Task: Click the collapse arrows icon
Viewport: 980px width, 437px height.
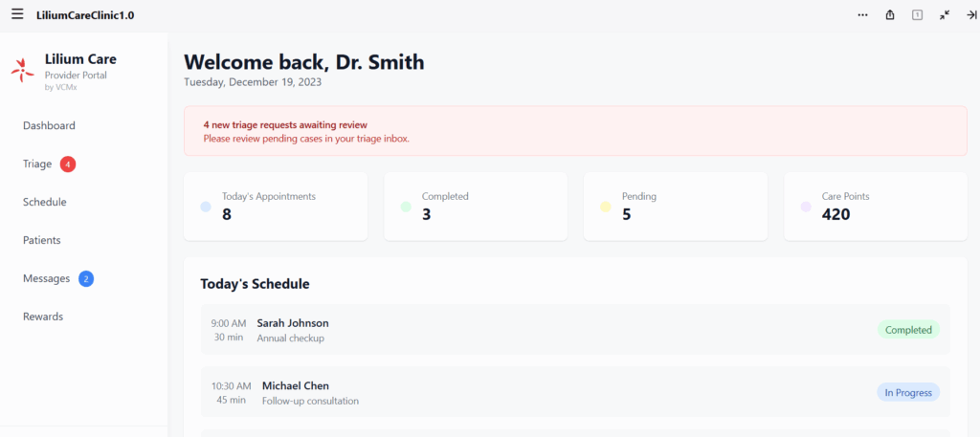Action: [x=945, y=15]
